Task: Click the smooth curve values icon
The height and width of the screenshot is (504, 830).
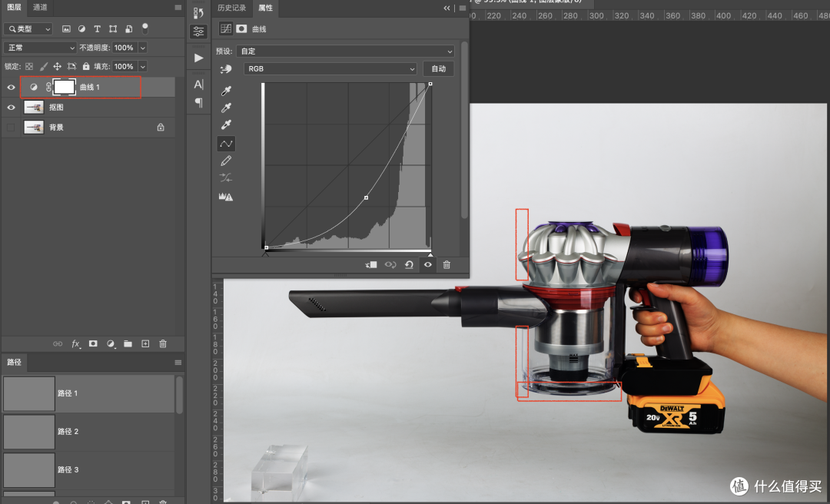Action: (226, 177)
